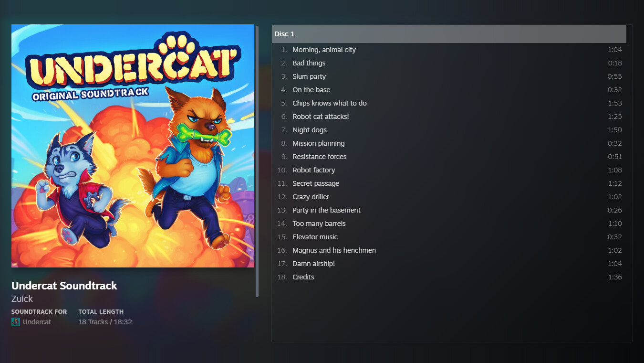
Task: Select the track Crazy driller
Action: [311, 196]
